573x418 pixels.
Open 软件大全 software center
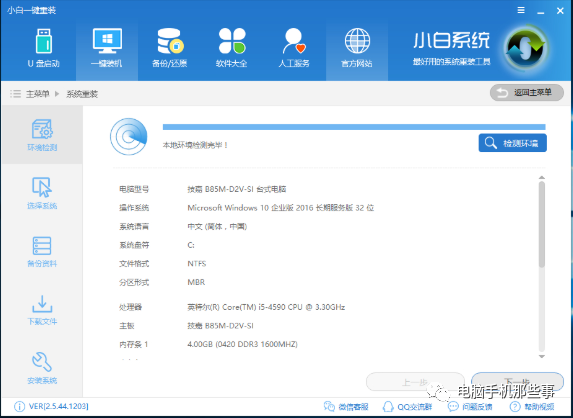pos(232,49)
